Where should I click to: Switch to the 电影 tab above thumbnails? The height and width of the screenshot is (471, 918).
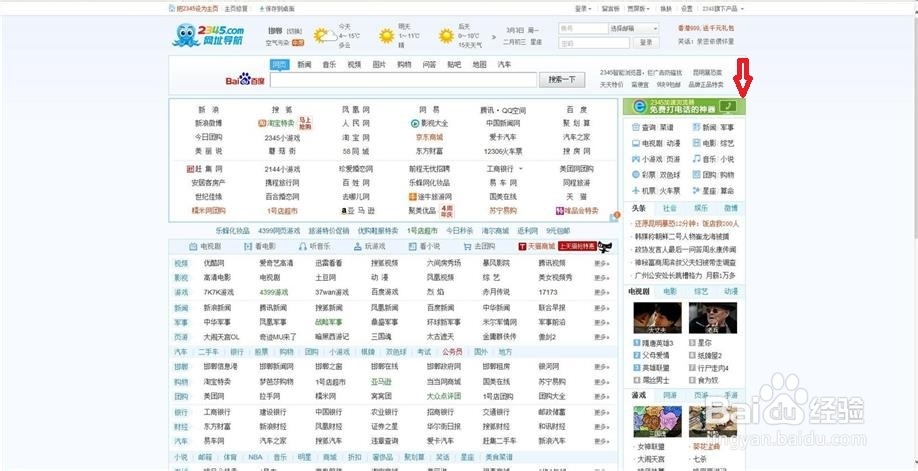pyautogui.click(x=670, y=291)
